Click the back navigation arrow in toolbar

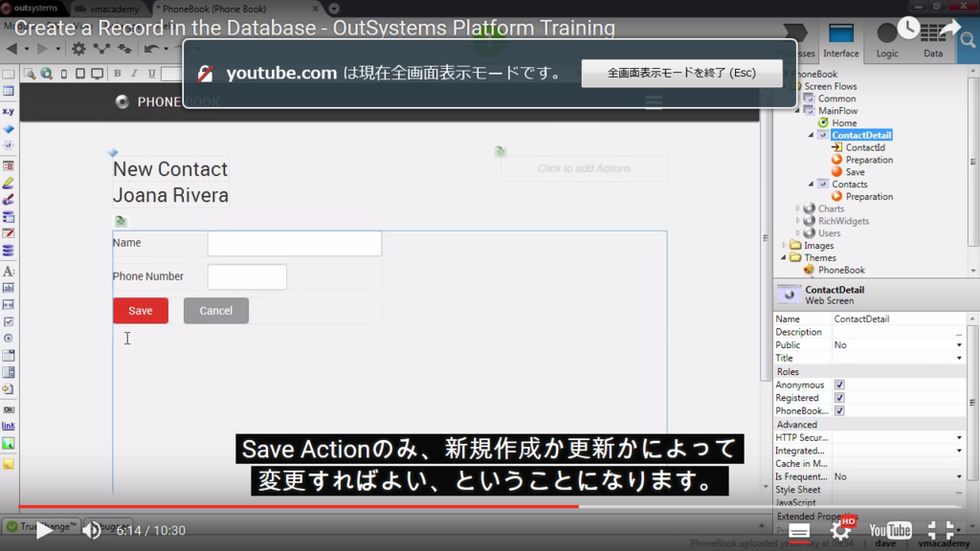[x=11, y=49]
